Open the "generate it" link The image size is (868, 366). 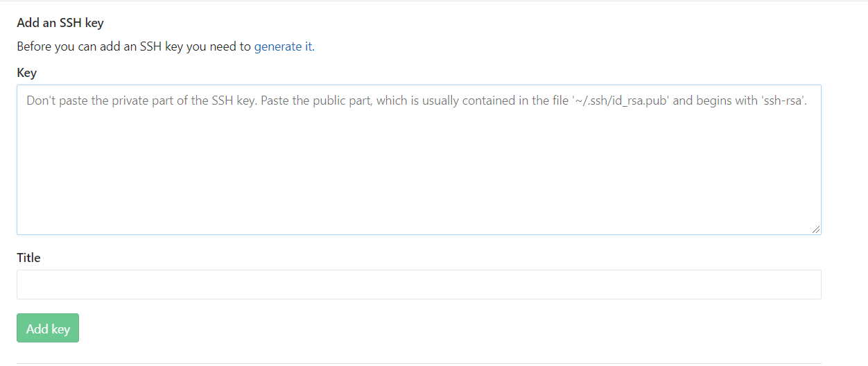pos(283,47)
